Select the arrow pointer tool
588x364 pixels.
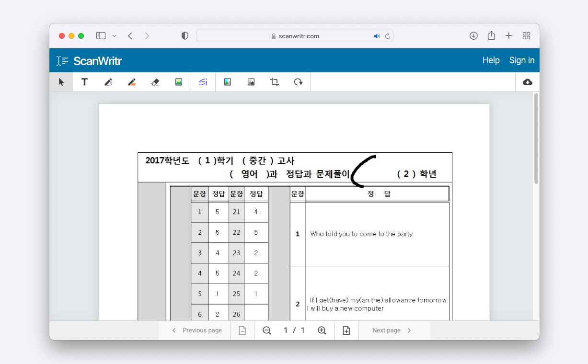[61, 82]
